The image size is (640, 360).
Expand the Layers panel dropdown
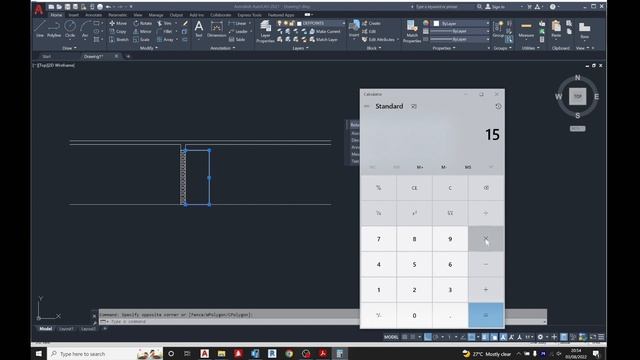tap(300, 48)
